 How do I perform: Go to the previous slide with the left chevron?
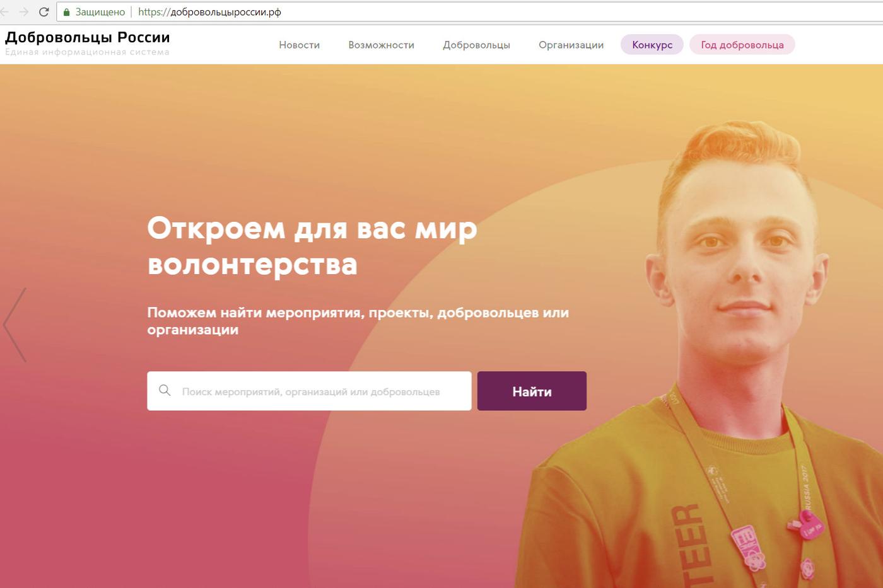coord(15,325)
